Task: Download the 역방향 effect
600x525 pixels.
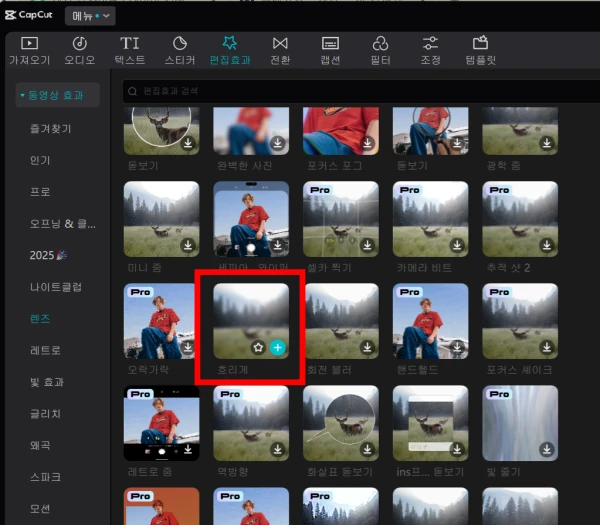Action: (x=278, y=449)
